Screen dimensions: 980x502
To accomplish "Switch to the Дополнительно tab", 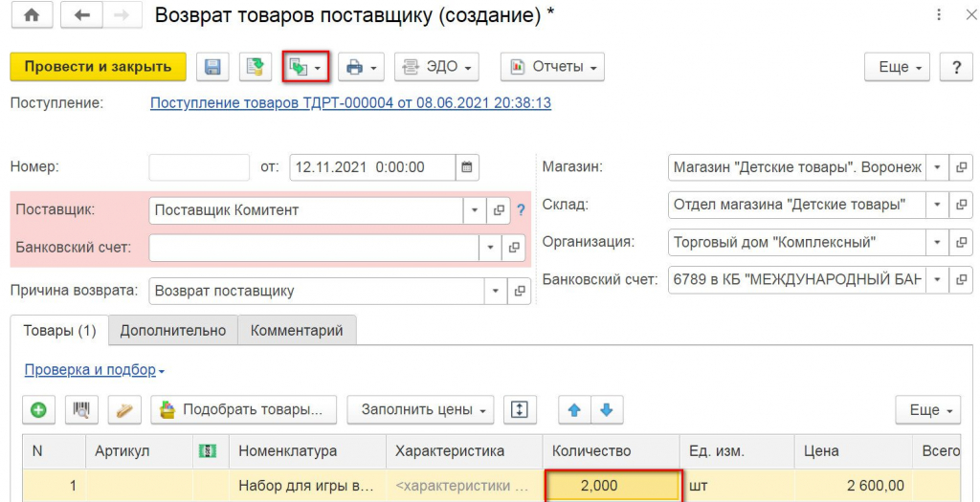I will [x=173, y=330].
